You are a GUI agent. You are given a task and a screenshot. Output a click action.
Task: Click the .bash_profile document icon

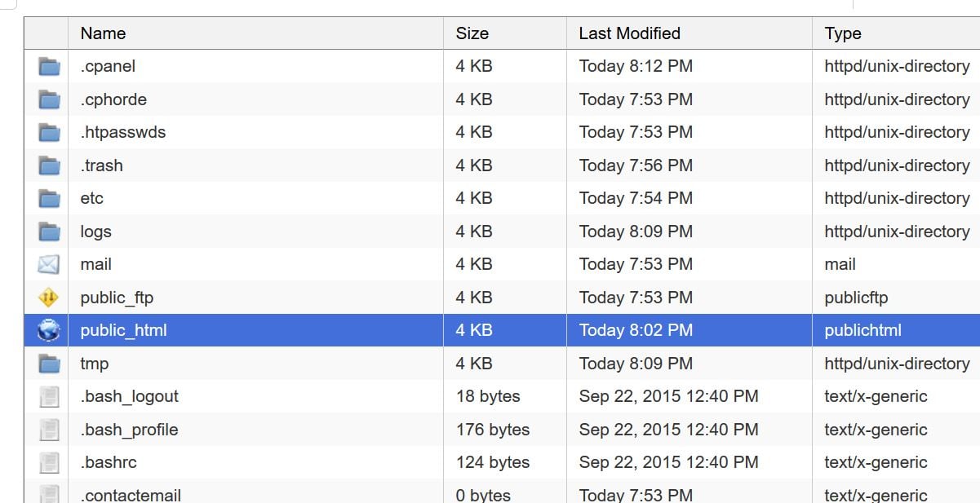47,430
